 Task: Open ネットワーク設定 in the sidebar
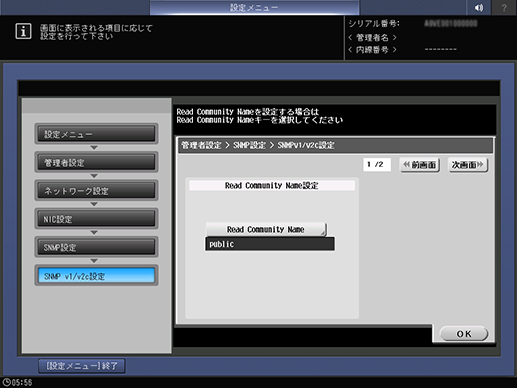(x=96, y=191)
